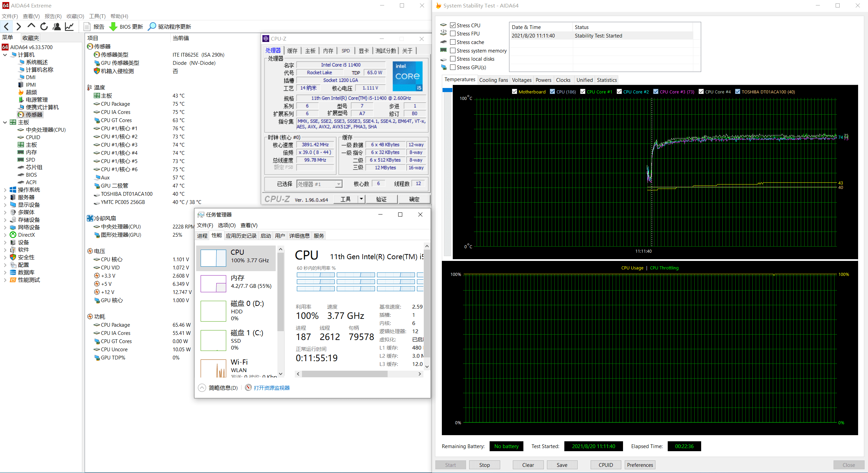Expand the 性能测试 tree node
The width and height of the screenshot is (868, 473).
(5, 280)
